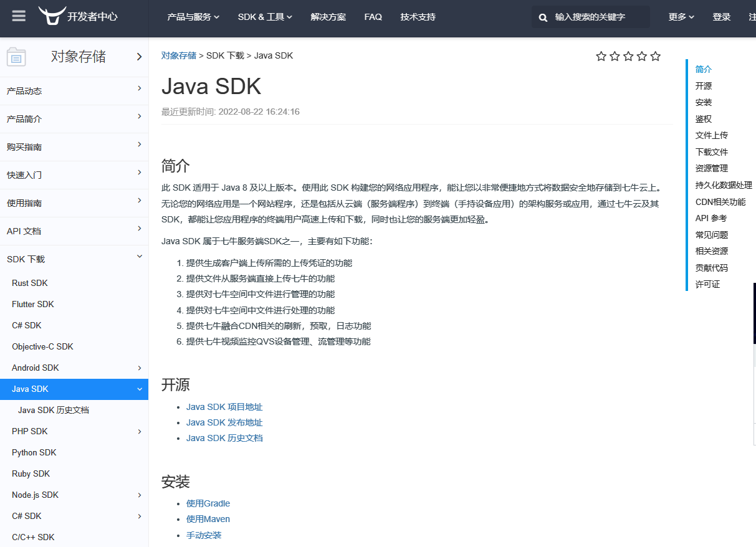
Task: Open the 使用Gradle link
Action: [208, 503]
